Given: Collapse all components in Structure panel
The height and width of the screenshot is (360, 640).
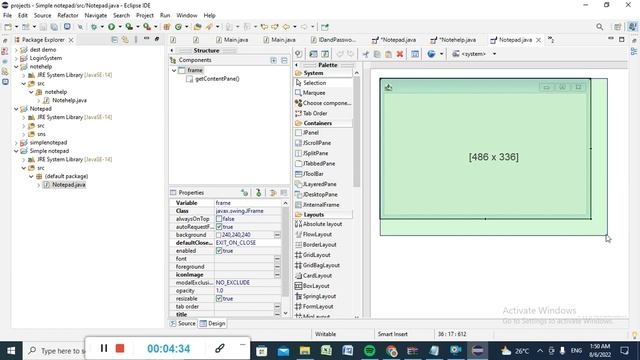Looking at the screenshot, I should (x=284, y=60).
